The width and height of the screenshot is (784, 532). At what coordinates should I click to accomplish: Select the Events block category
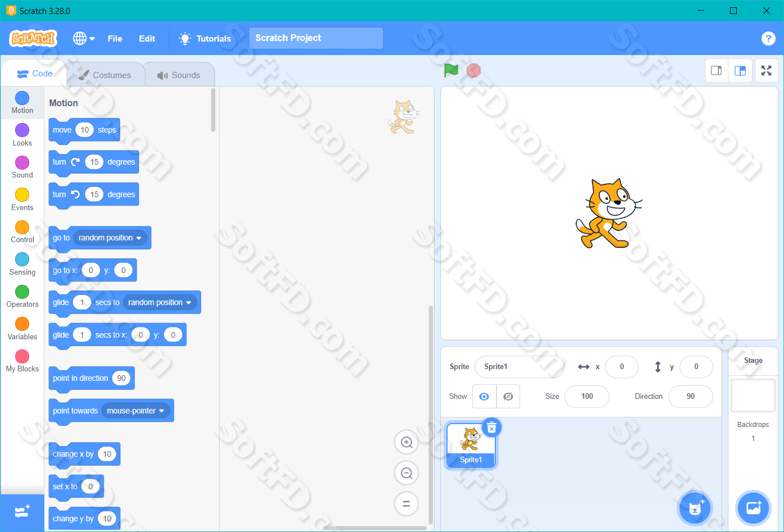pos(22,200)
